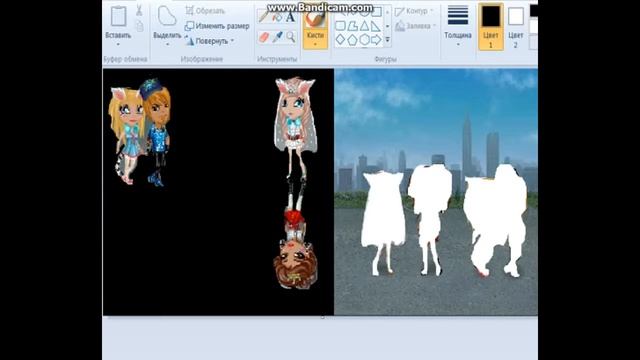
Task: Click the Выделить selection shape icon
Action: click(x=167, y=17)
